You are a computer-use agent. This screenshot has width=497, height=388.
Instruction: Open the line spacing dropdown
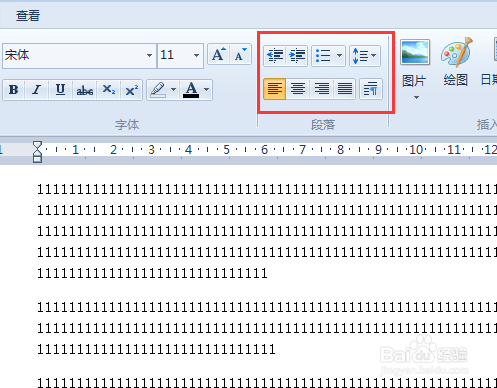(x=365, y=56)
